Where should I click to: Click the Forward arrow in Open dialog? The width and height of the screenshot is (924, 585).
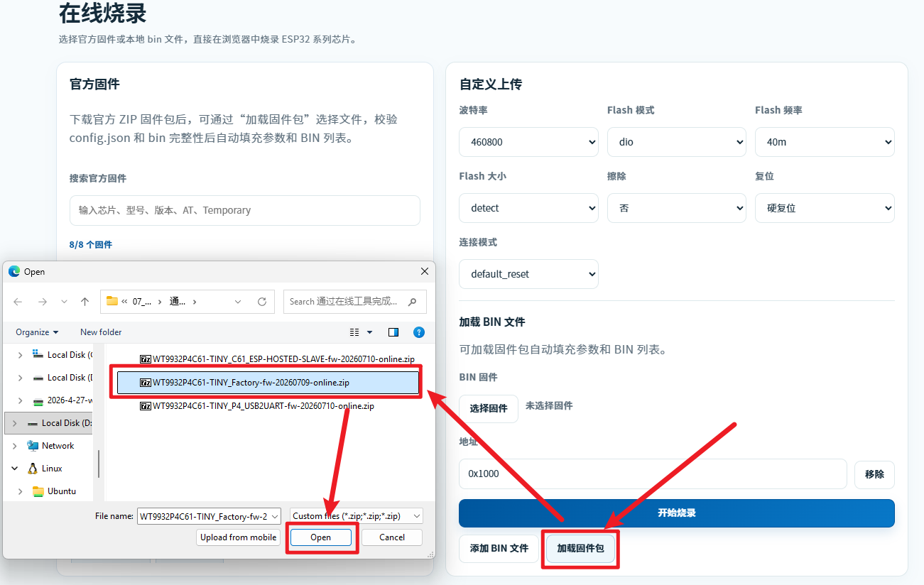pos(42,302)
